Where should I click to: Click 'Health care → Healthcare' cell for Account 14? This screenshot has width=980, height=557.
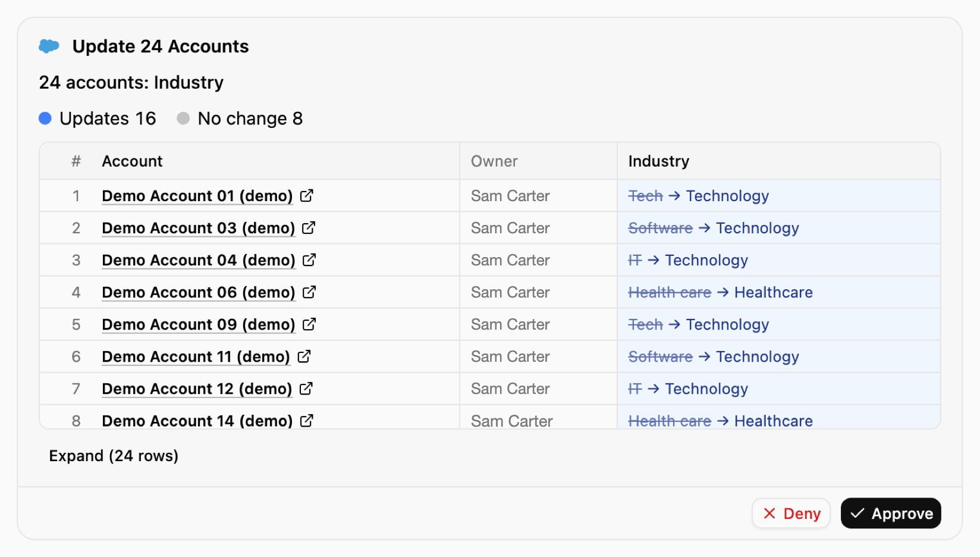[x=779, y=417]
